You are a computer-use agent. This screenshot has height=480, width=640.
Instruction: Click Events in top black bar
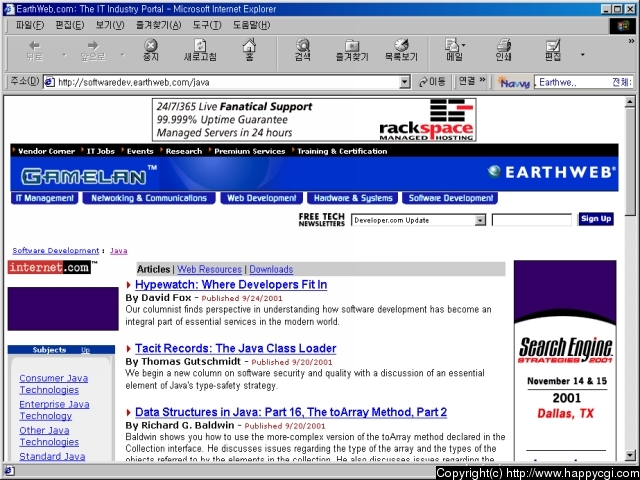click(140, 151)
